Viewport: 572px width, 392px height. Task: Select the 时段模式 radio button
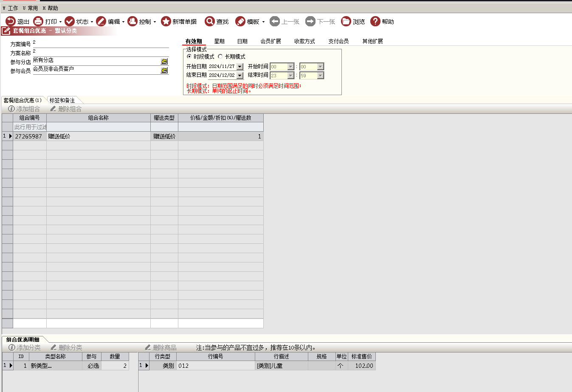tap(189, 56)
